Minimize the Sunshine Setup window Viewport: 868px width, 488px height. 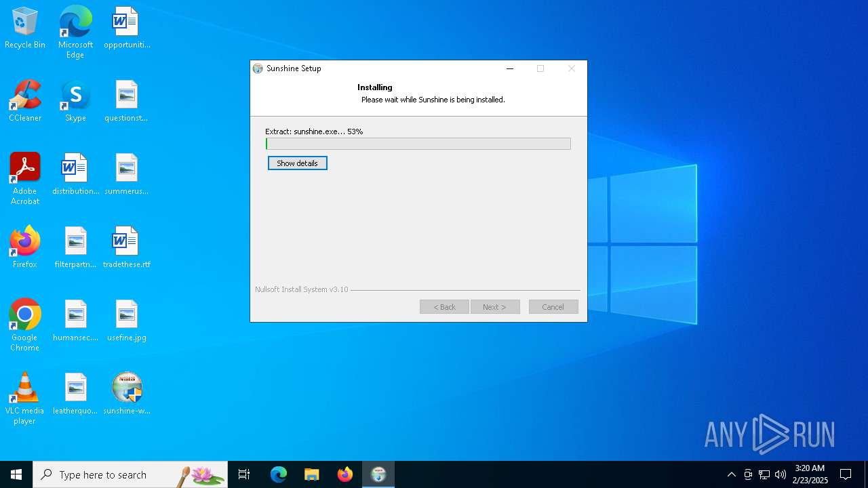coord(510,68)
